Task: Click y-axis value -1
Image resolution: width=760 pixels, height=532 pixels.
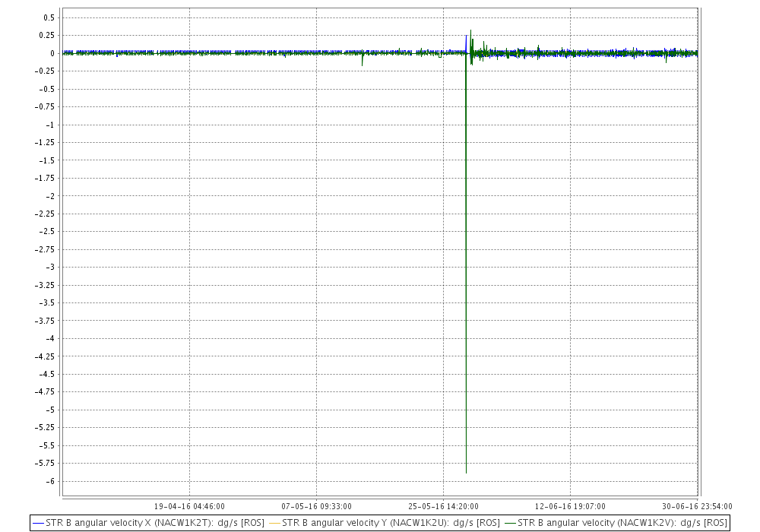Action: tap(50, 125)
